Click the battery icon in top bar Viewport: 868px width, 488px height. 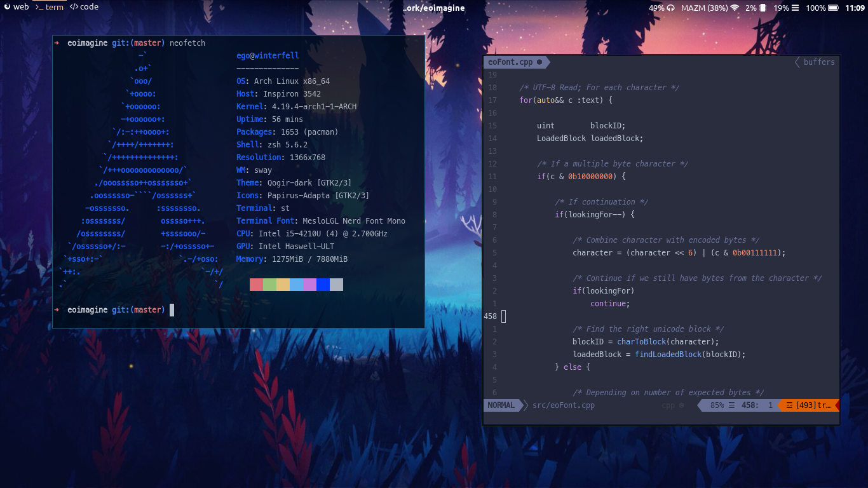[x=834, y=8]
